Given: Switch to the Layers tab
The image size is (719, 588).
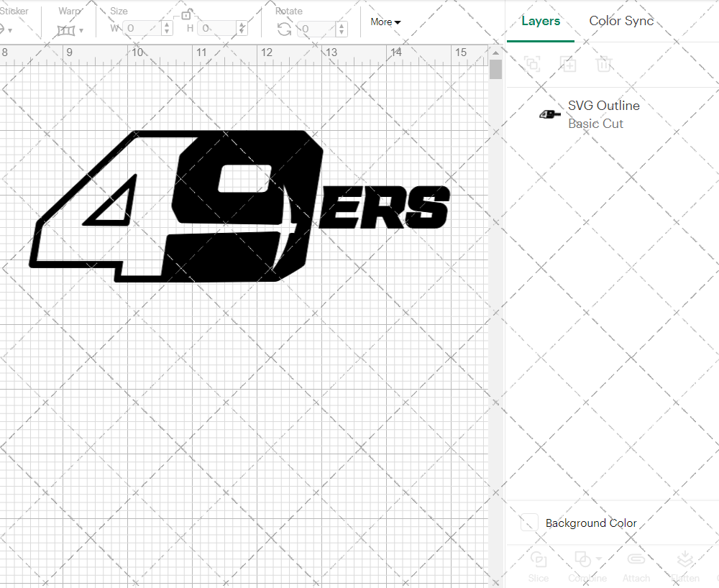Looking at the screenshot, I should (541, 21).
